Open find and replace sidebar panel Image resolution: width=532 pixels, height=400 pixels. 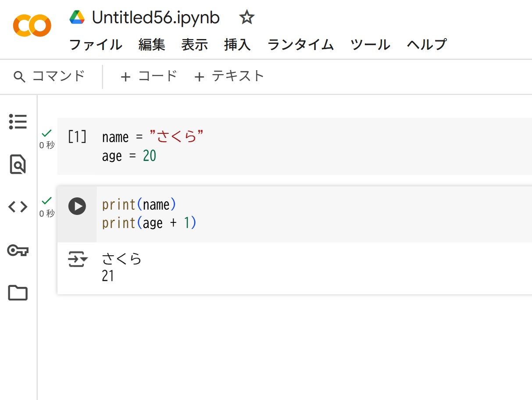(x=18, y=164)
